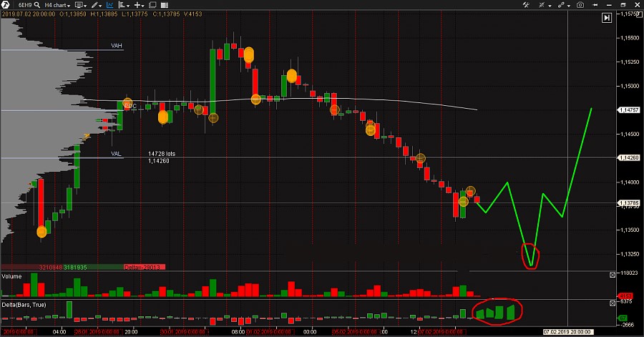Close the Volume indicator panel
The image size is (644, 337).
click(x=612, y=275)
